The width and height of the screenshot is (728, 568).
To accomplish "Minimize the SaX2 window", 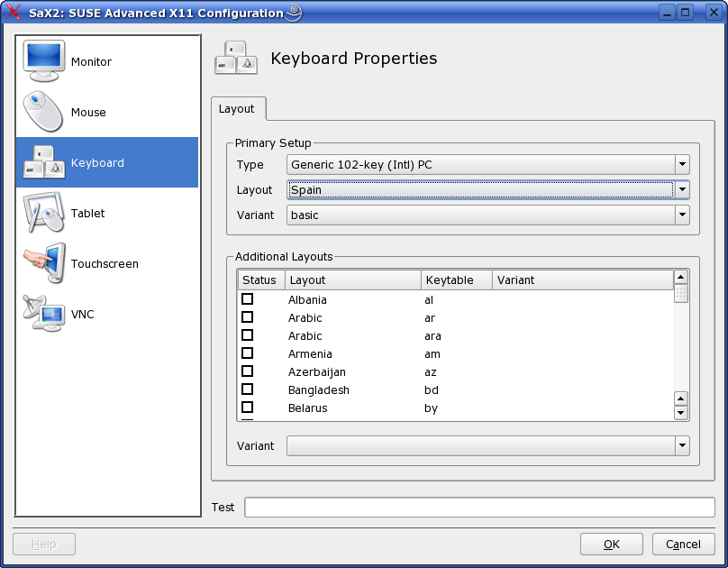I will [667, 13].
